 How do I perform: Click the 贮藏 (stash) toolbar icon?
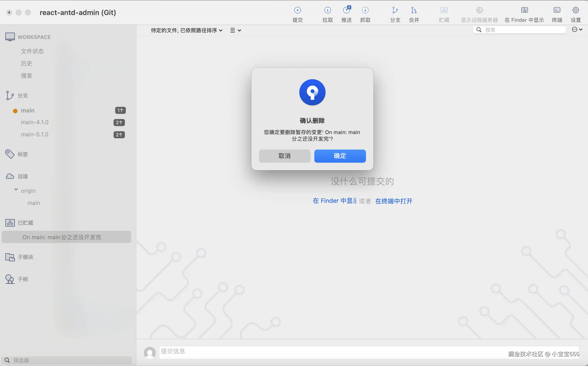tap(444, 14)
